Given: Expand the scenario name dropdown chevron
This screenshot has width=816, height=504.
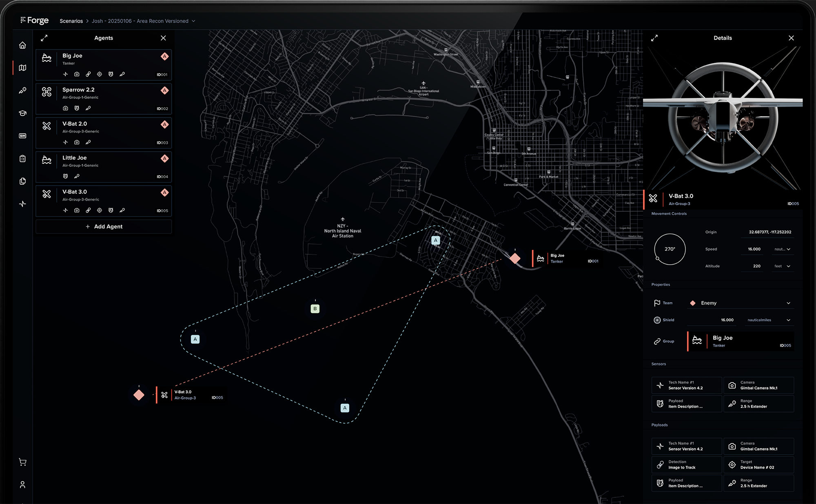Looking at the screenshot, I should click(193, 21).
